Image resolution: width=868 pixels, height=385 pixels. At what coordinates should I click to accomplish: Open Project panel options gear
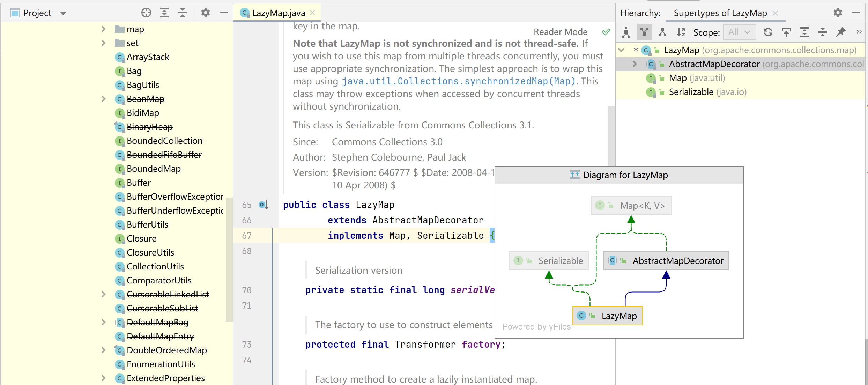pos(206,13)
